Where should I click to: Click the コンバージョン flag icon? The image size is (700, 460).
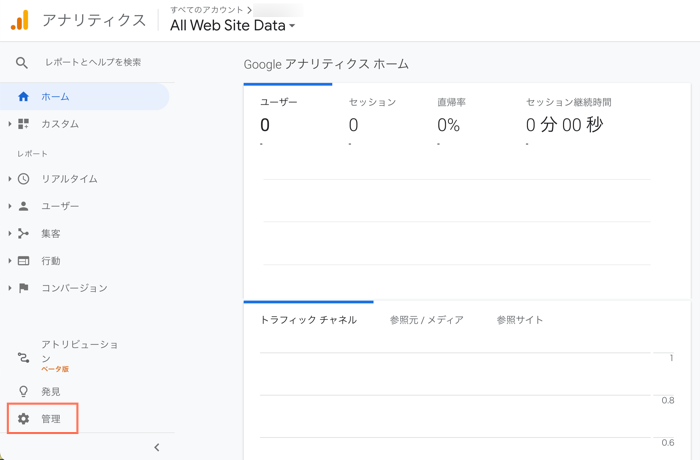point(23,288)
